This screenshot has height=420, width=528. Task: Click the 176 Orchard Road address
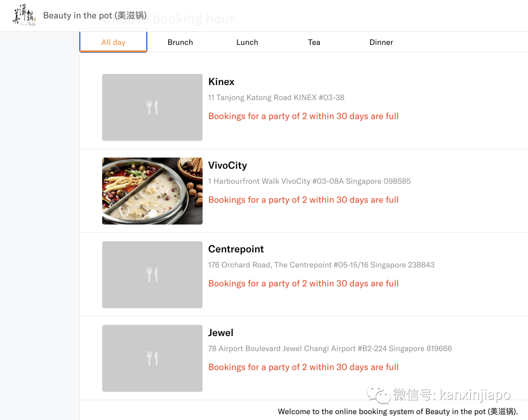click(321, 265)
